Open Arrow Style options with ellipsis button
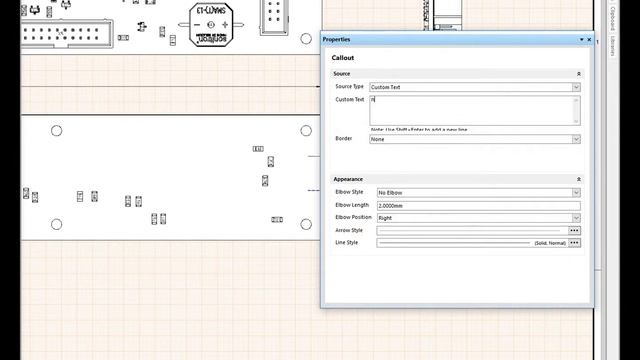 pos(574,231)
